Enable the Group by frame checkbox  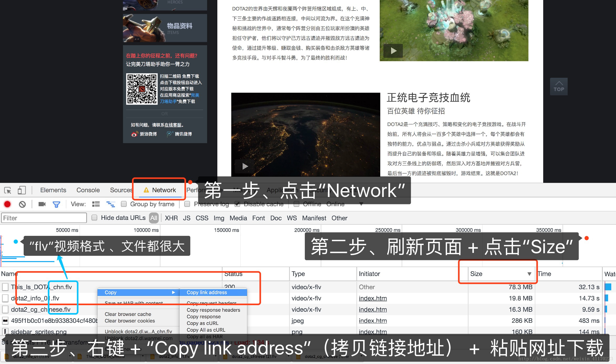124,204
